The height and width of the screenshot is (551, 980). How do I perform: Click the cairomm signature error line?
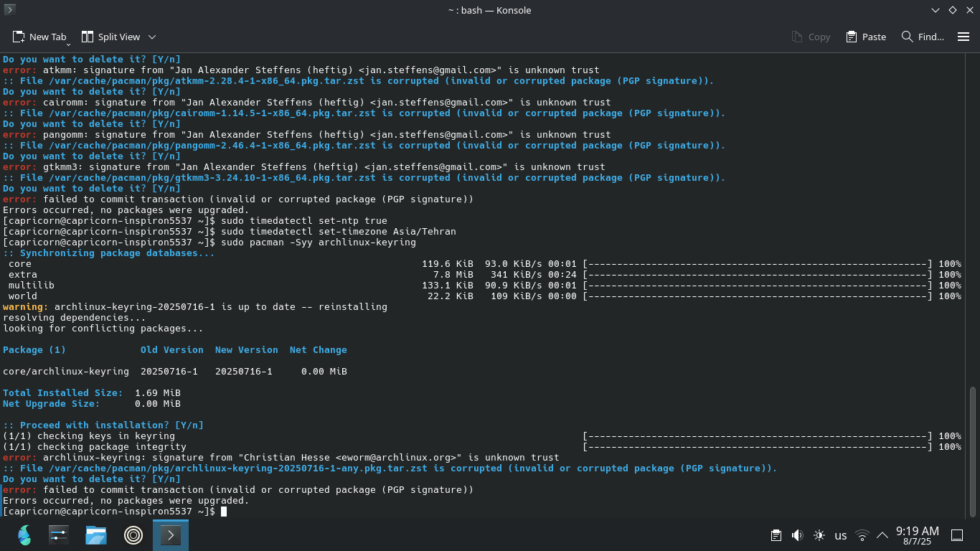click(307, 103)
